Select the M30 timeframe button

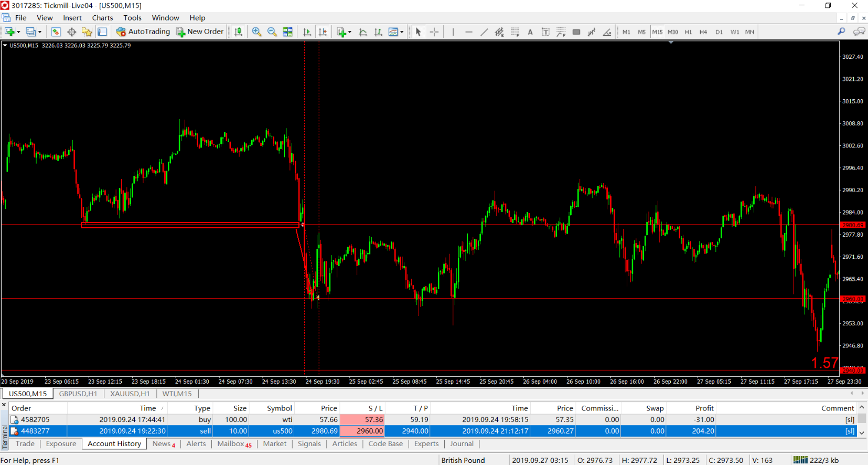tap(673, 32)
